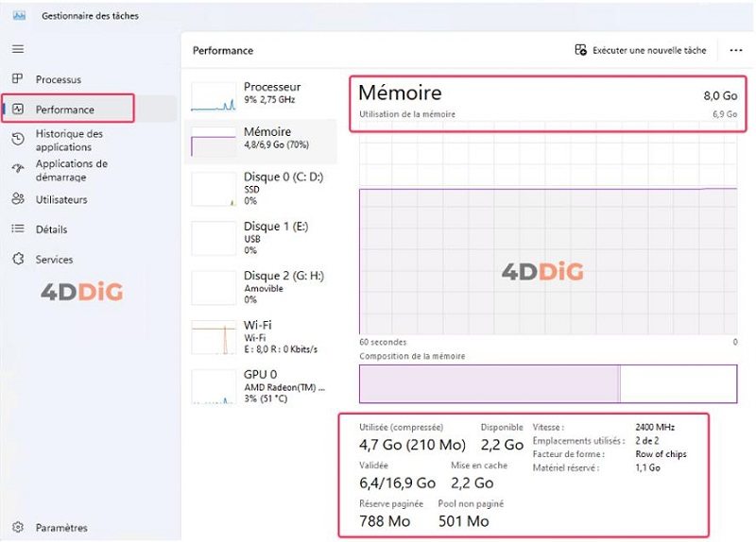Click the Mise en cache label
This screenshot has width=756, height=542.
point(479,466)
